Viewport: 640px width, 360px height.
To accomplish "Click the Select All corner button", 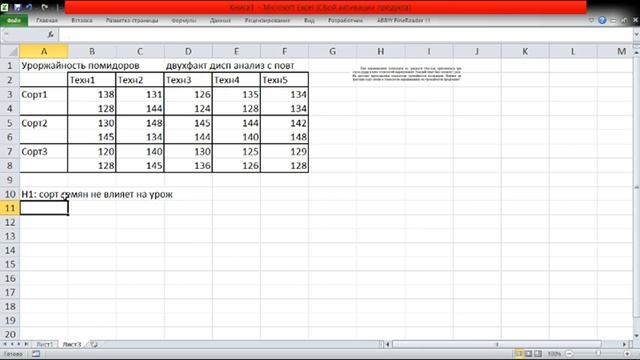I will [x=10, y=51].
